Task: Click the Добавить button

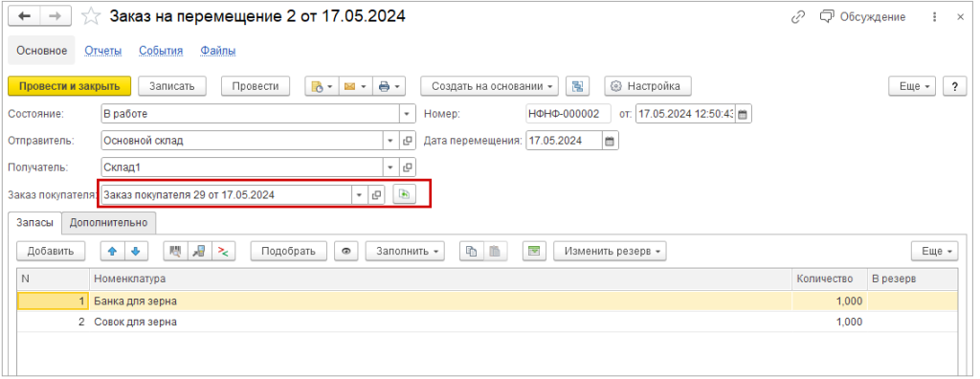Action: (x=50, y=252)
